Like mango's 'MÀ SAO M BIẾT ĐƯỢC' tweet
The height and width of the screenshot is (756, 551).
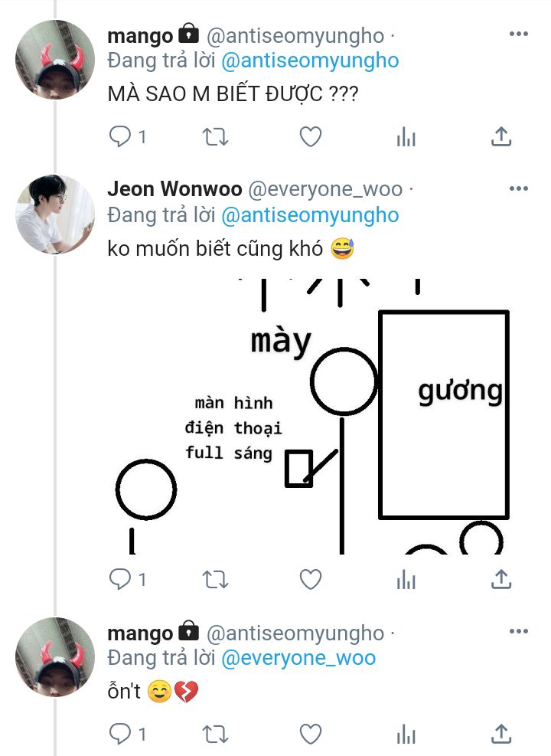click(311, 137)
